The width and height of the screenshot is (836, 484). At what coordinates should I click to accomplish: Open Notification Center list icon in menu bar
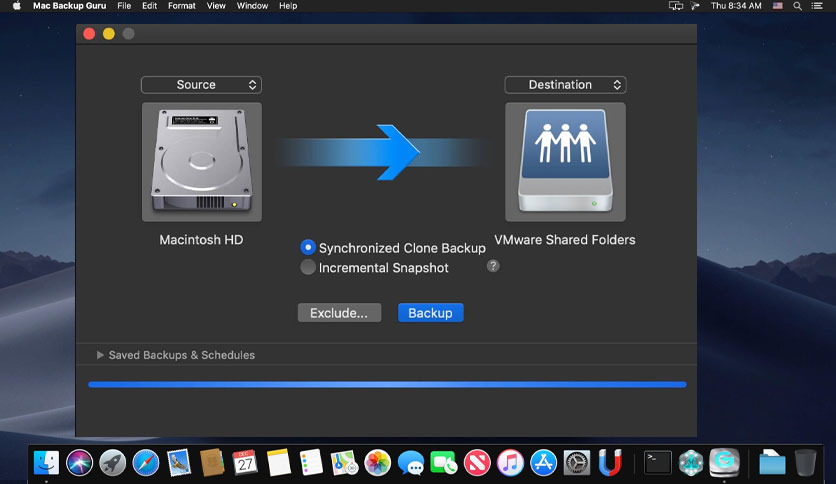click(x=817, y=6)
